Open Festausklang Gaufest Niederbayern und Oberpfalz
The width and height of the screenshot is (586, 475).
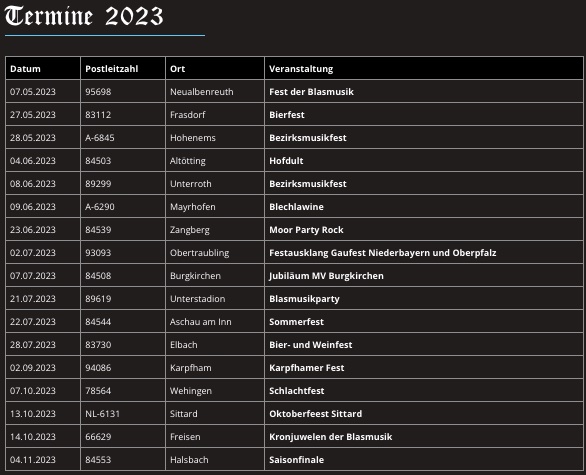(383, 253)
